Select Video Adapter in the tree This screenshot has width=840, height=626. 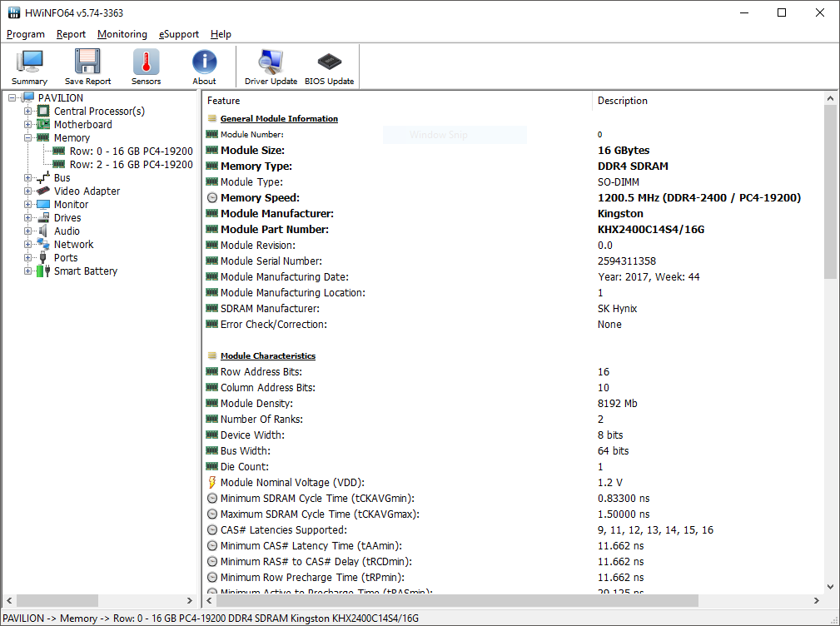(x=87, y=191)
